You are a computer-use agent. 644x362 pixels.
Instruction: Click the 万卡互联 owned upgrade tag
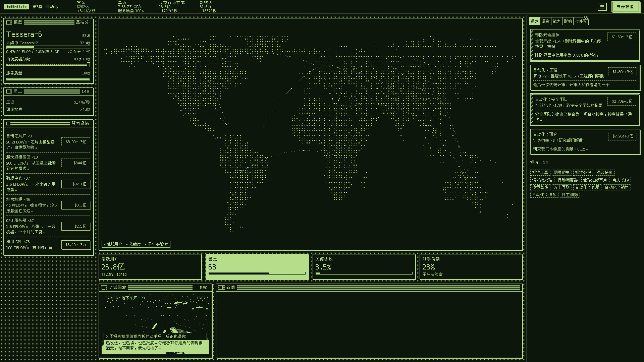561,187
